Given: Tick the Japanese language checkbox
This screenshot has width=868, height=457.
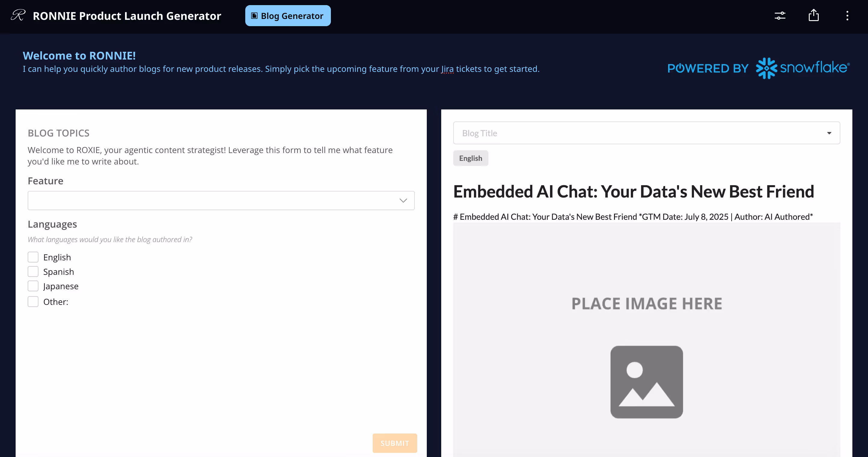Looking at the screenshot, I should click(33, 286).
